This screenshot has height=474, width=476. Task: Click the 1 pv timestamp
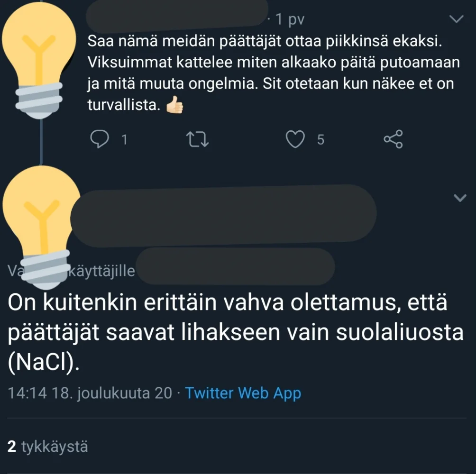coord(290,19)
